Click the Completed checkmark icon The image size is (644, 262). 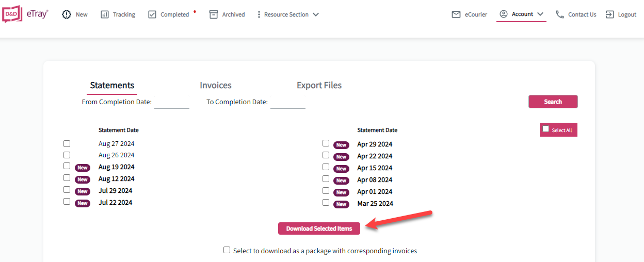[x=152, y=14]
